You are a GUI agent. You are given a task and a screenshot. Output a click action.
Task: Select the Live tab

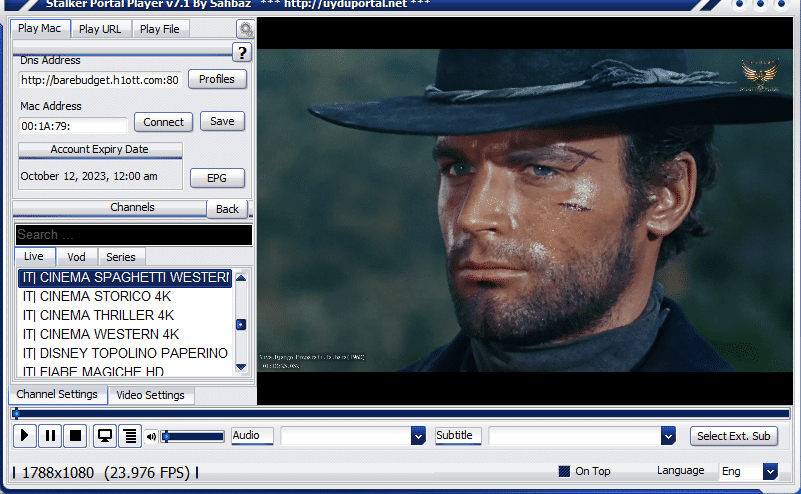pyautogui.click(x=34, y=256)
